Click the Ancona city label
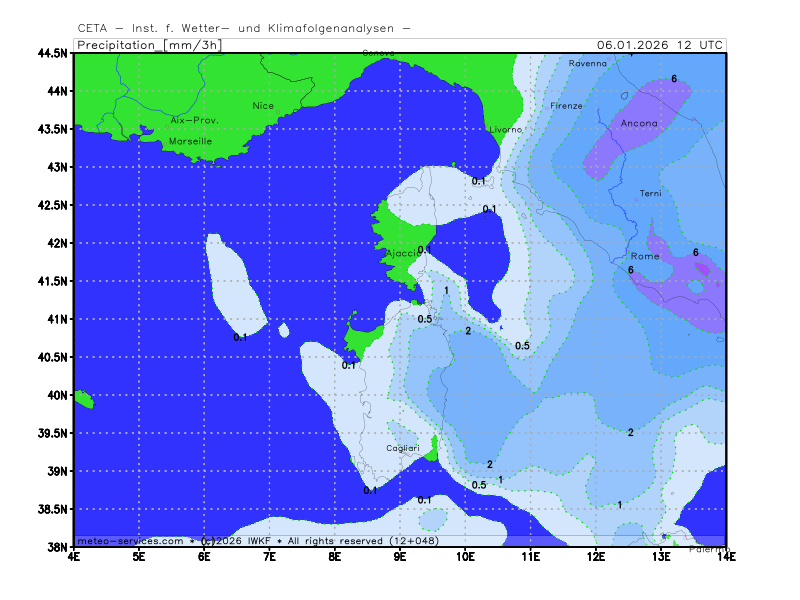This screenshot has height=600, width=800. click(x=639, y=123)
